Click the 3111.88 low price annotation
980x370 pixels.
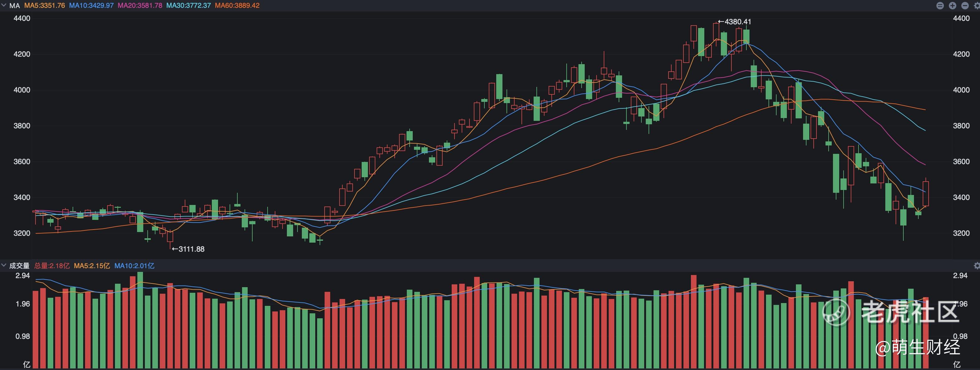[188, 249]
